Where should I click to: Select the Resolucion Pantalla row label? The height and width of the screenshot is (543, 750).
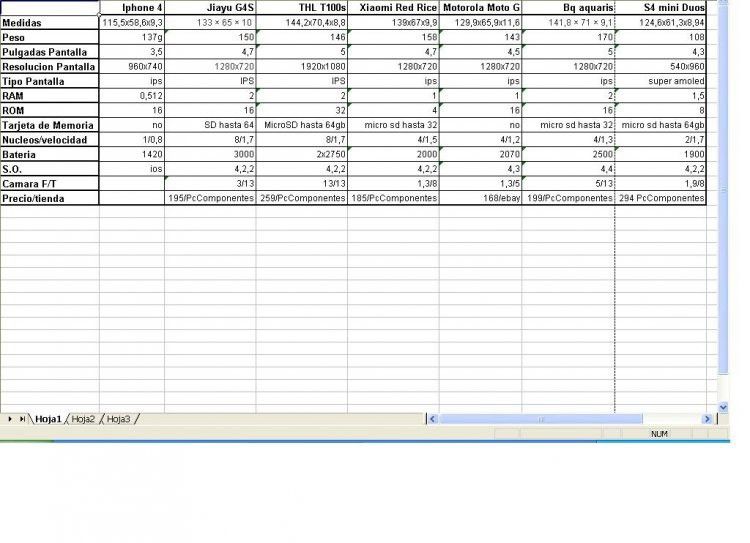point(50,66)
